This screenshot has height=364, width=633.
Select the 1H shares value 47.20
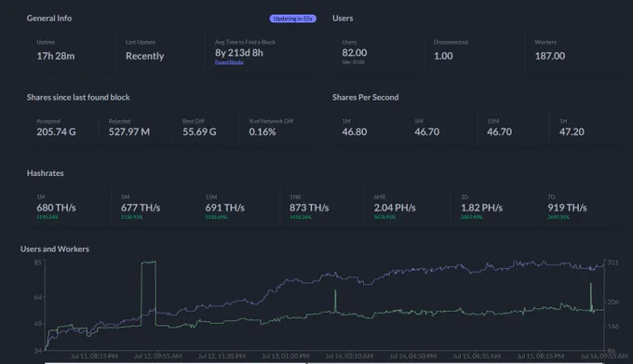pyautogui.click(x=572, y=132)
